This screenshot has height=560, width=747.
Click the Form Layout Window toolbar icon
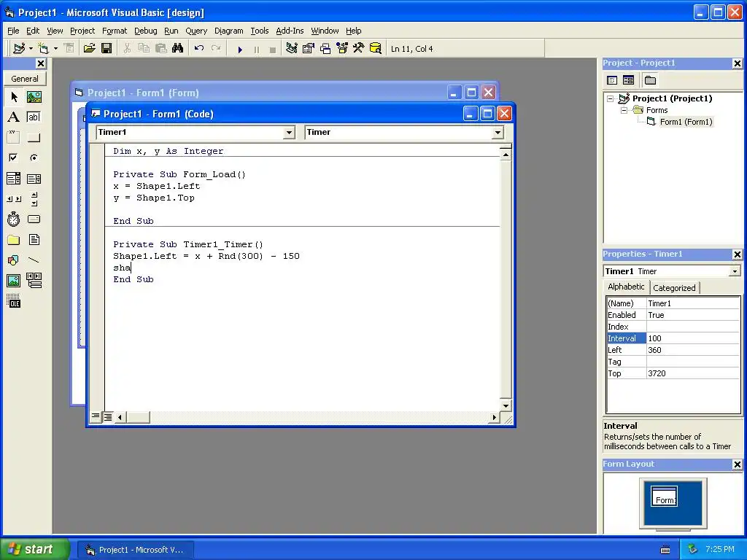(325, 48)
